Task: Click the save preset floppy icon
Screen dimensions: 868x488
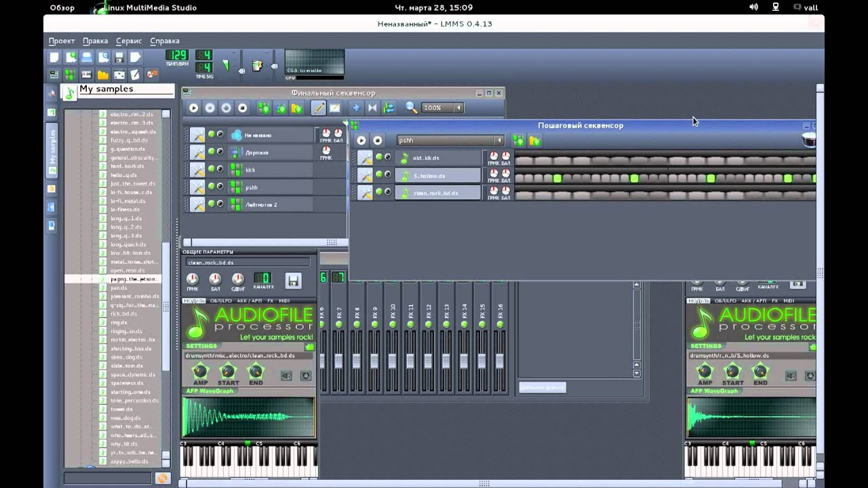Action: pos(293,281)
